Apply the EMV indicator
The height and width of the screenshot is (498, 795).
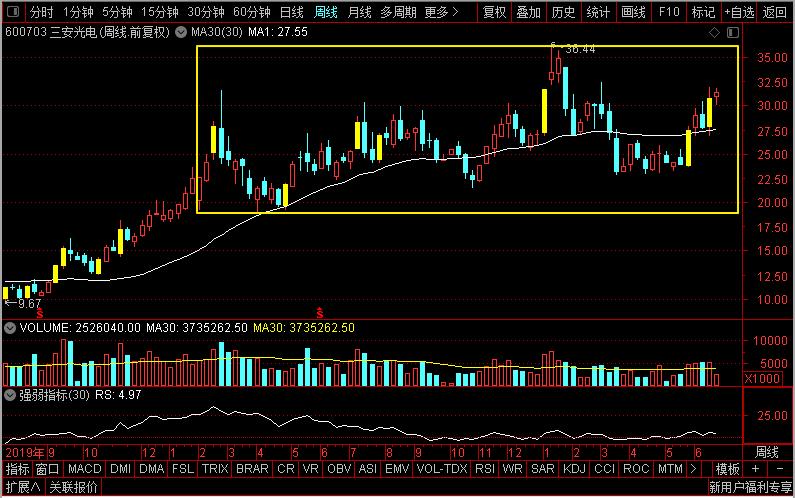(x=397, y=469)
